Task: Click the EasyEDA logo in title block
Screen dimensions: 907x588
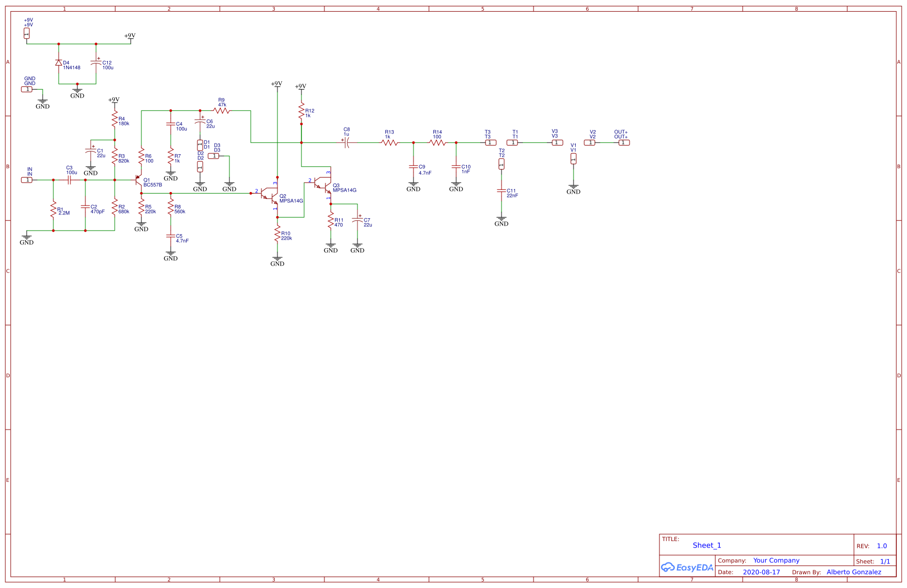Action: (687, 567)
